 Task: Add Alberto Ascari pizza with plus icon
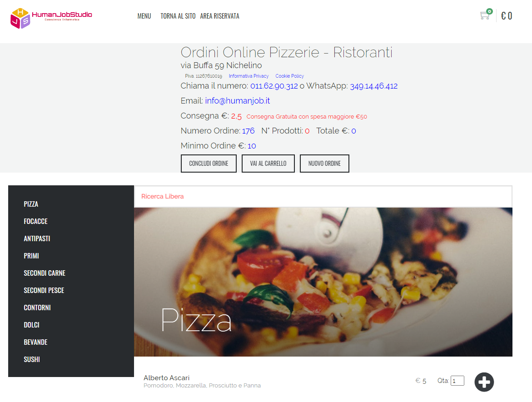click(484, 382)
